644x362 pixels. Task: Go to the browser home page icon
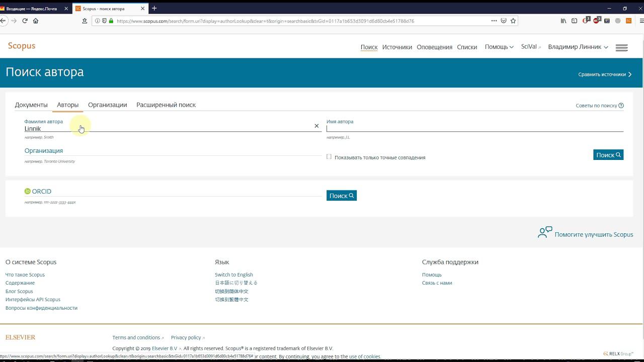(x=36, y=21)
